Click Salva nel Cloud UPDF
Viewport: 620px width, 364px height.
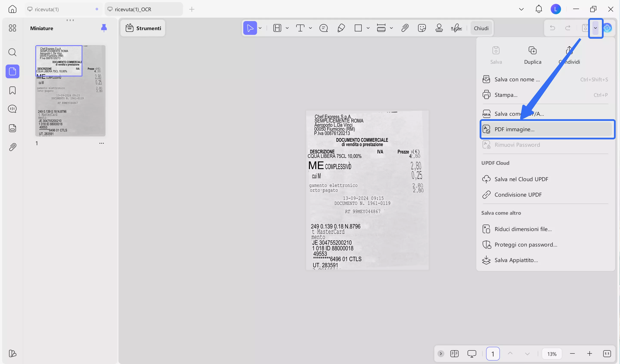click(521, 179)
